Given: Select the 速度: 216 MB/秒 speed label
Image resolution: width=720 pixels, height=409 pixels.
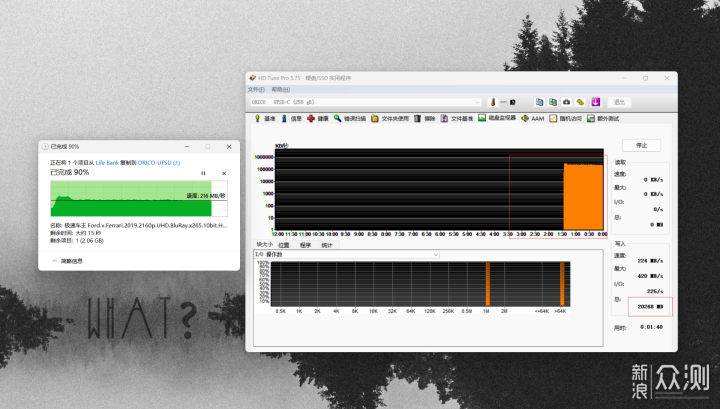Looking at the screenshot, I should pyautogui.click(x=206, y=196).
